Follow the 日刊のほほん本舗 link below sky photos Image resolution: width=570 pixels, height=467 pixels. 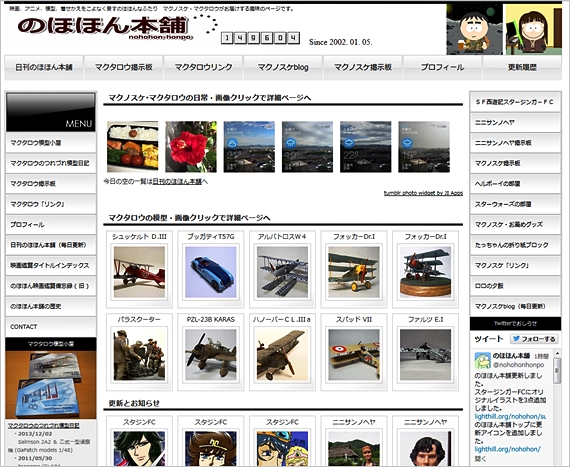(177, 181)
